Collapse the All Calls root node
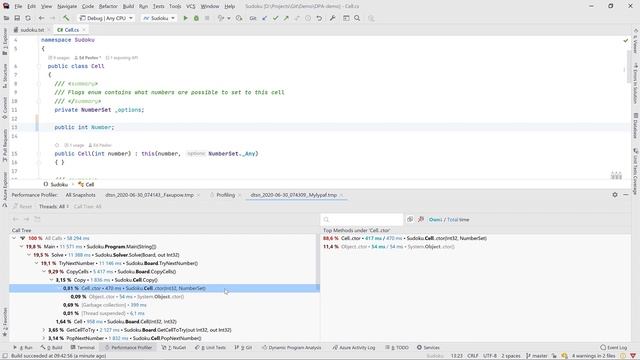The image size is (640, 360). pyautogui.click(x=14, y=238)
